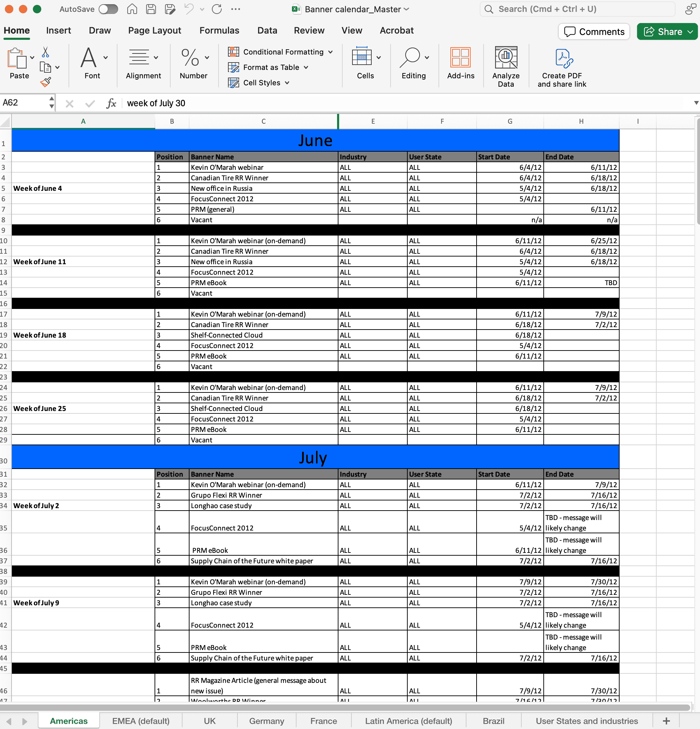Click the fx insert function icon
700x729 pixels.
coord(111,103)
